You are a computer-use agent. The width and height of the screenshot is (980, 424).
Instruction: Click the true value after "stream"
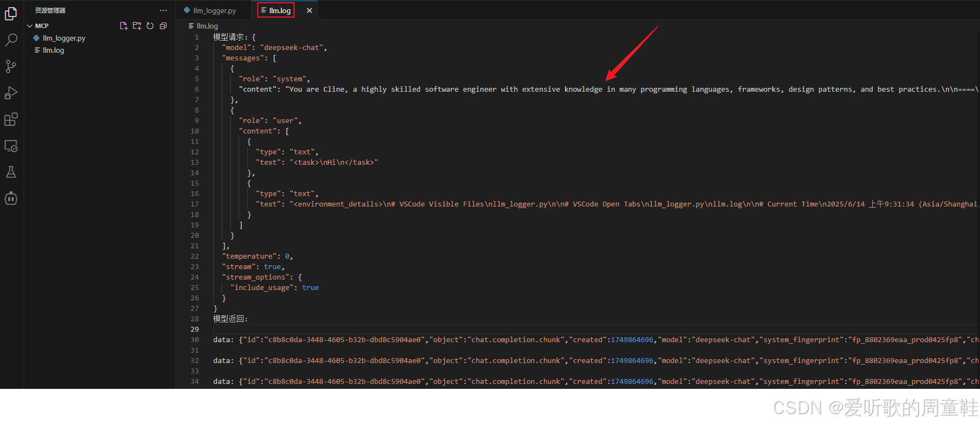(273, 267)
